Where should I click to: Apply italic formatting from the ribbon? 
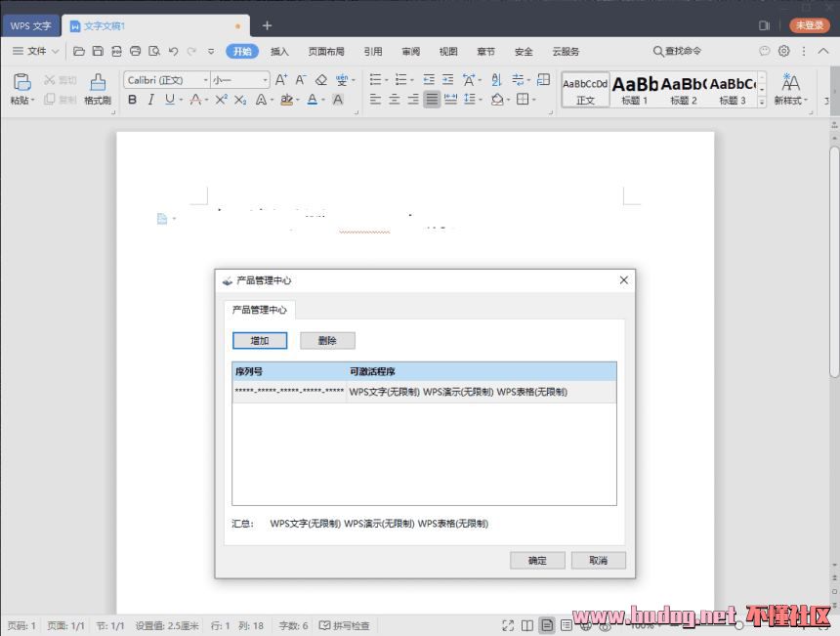[x=150, y=100]
